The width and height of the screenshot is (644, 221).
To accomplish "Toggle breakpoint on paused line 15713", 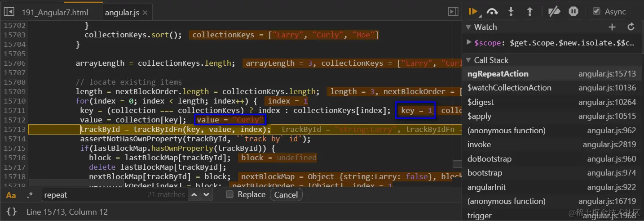I will click(x=14, y=129).
